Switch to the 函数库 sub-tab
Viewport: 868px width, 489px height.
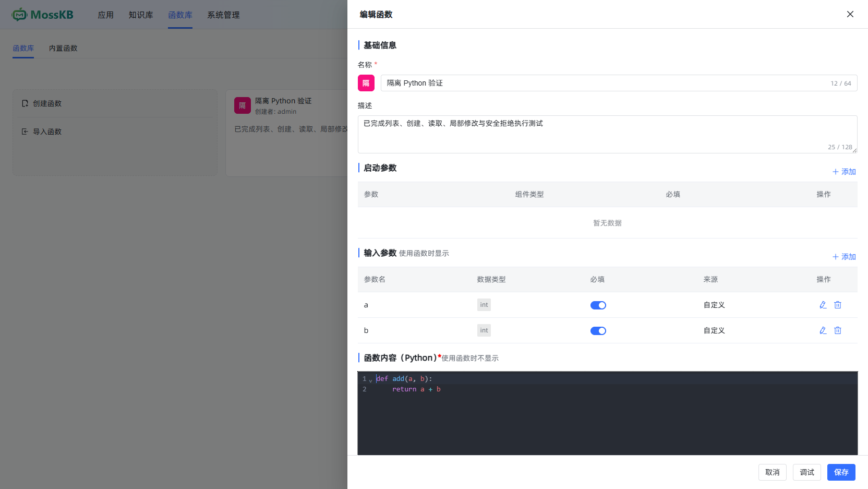tap(23, 48)
